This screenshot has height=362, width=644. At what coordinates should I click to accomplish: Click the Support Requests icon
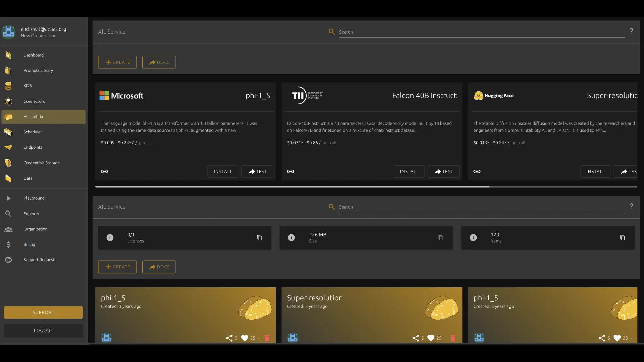click(x=8, y=260)
